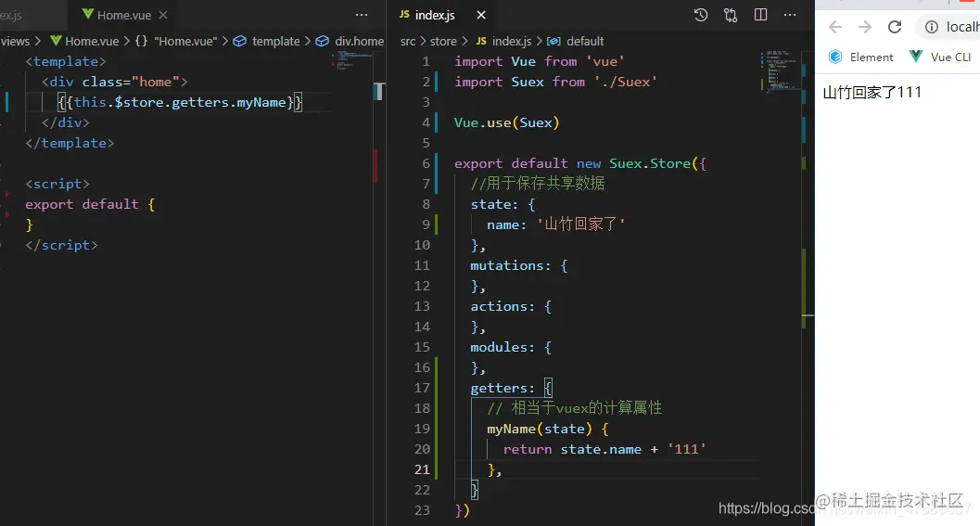980x526 pixels.
Task: Click the cube icon before 'div.home' breadcrumb
Action: (x=322, y=41)
